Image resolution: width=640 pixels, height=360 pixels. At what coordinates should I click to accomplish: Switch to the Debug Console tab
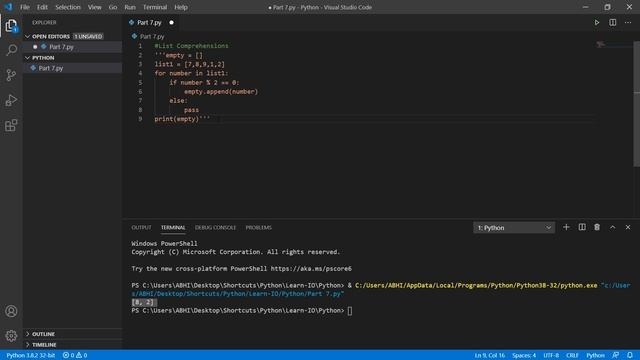pos(216,227)
